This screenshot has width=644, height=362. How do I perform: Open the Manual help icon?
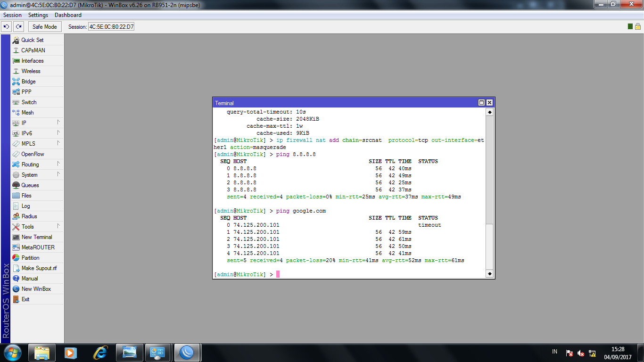tap(16, 279)
